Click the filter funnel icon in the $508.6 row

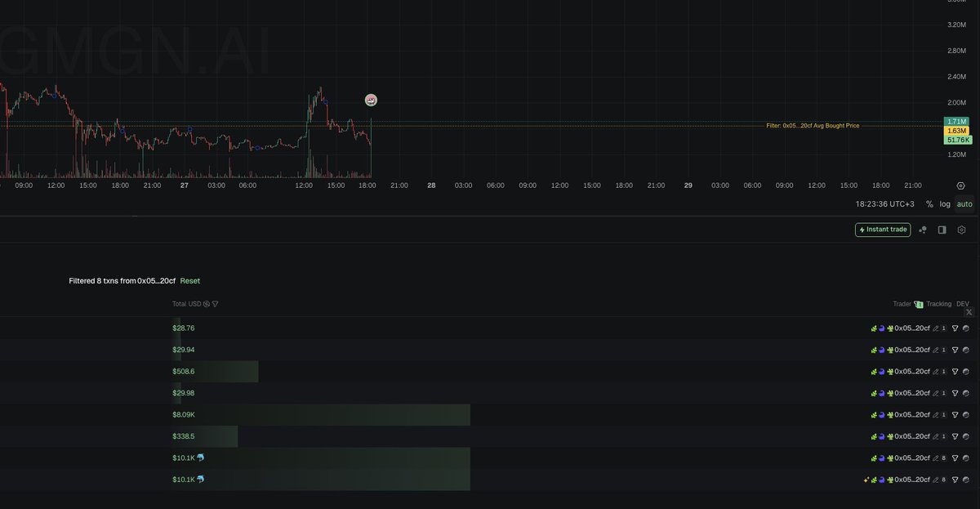pos(955,372)
